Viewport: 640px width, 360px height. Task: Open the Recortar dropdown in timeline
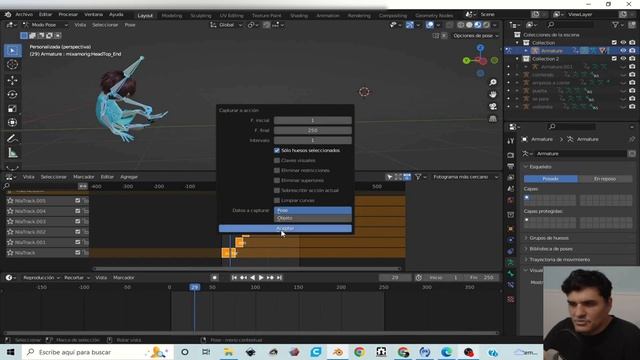77,278
